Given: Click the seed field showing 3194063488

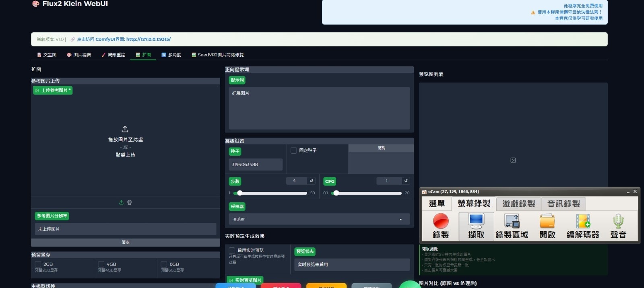Looking at the screenshot, I should tap(256, 165).
